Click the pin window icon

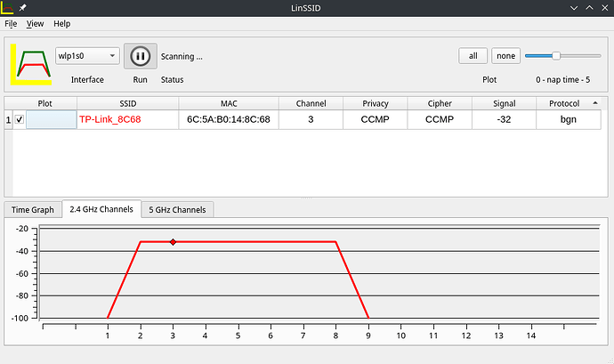23,7
